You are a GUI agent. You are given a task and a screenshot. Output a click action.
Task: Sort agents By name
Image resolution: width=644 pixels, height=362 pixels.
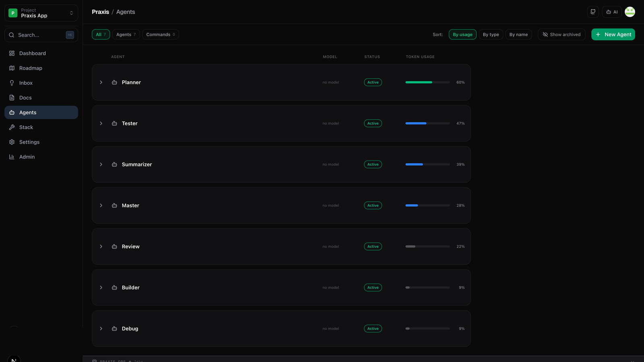click(518, 35)
